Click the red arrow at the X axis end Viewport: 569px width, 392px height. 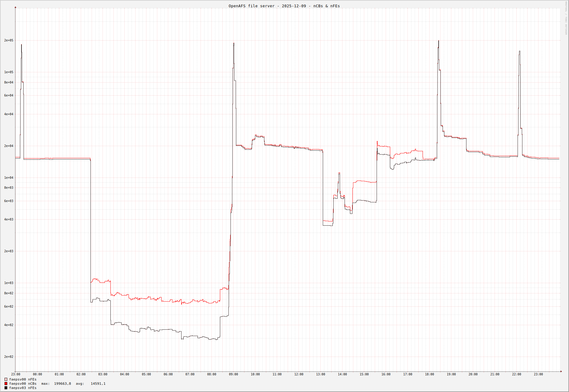point(561,371)
